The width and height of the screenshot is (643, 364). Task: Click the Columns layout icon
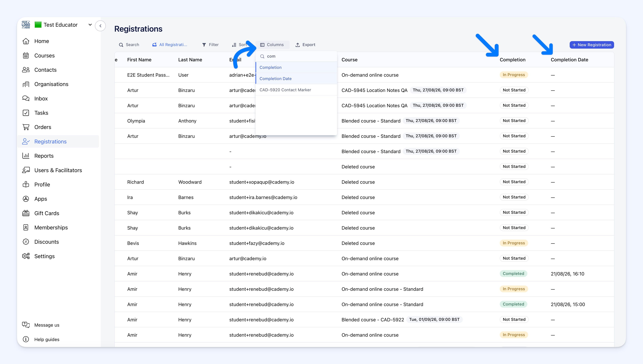[x=262, y=45]
